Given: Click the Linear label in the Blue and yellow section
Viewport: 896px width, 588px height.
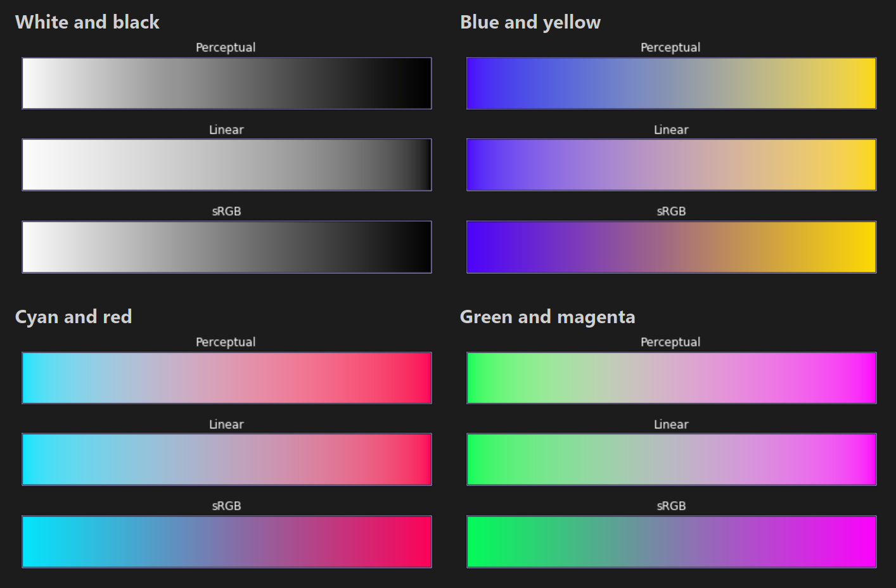Looking at the screenshot, I should pyautogui.click(x=670, y=129).
